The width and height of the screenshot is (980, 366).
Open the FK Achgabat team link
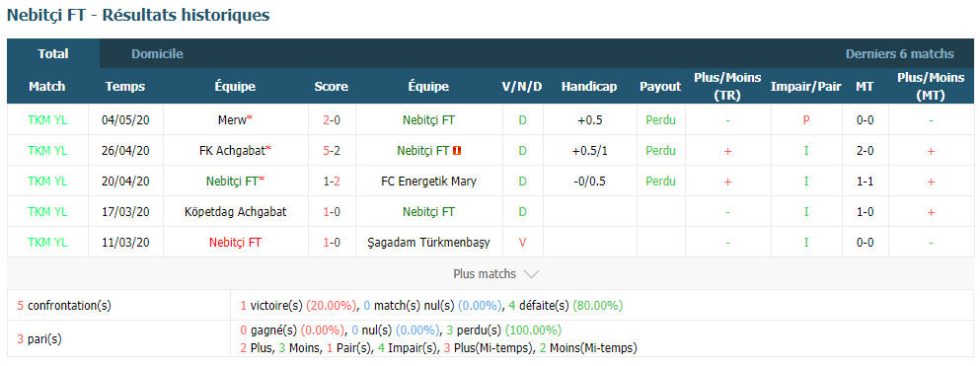tap(231, 151)
